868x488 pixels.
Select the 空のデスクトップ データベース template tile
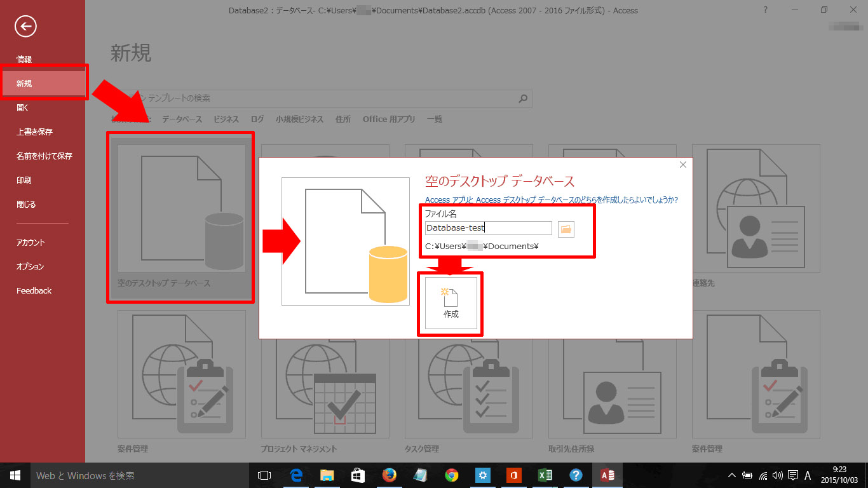coord(181,217)
